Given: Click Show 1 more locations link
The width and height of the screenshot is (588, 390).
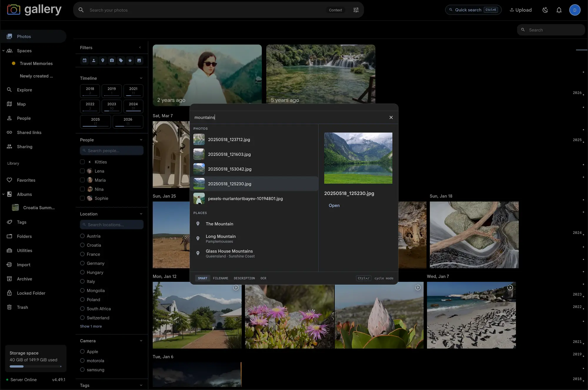Looking at the screenshot, I should pyautogui.click(x=91, y=326).
